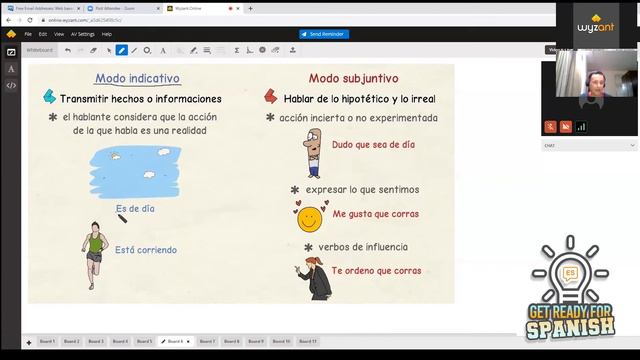Switch to Board 9 tab
This screenshot has height=360, width=640.
coord(256,341)
